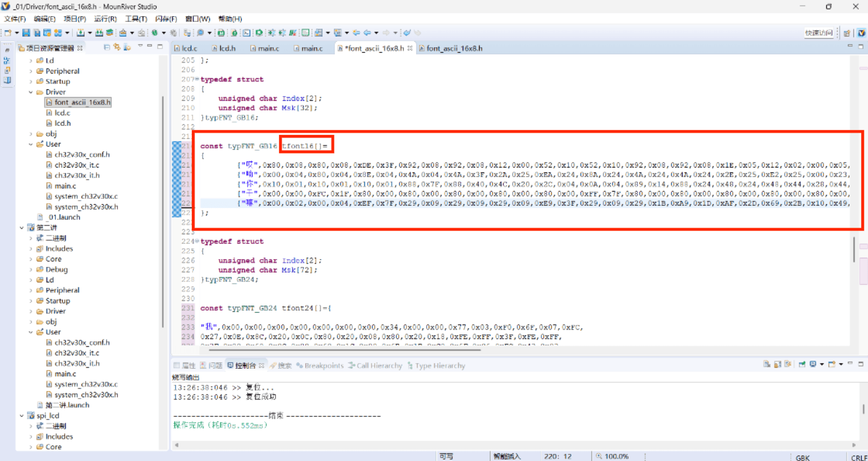Collapse the Driver folder in project tree
The width and height of the screenshot is (868, 461).
pyautogui.click(x=31, y=92)
